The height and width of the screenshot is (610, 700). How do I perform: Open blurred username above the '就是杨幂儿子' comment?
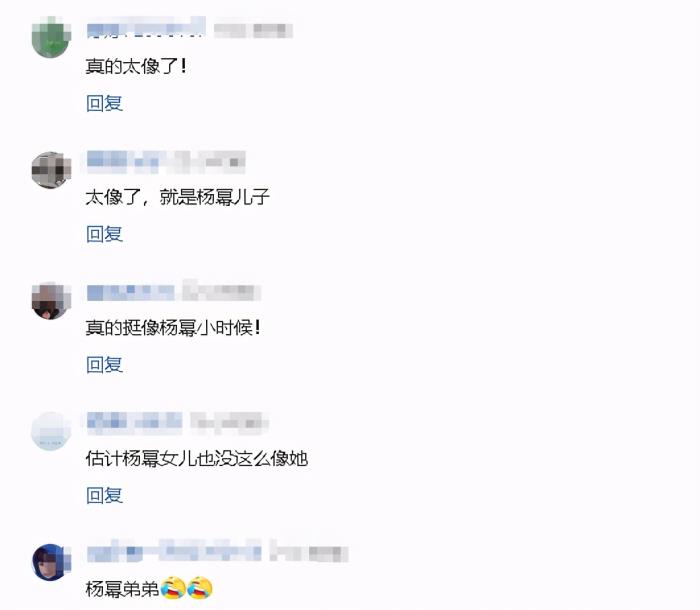[130, 161]
